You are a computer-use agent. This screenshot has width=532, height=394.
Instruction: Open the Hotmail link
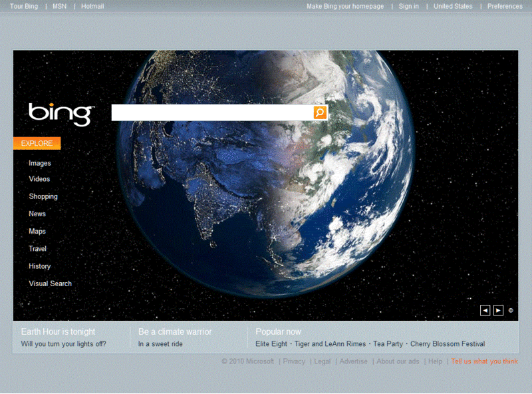[x=92, y=6]
